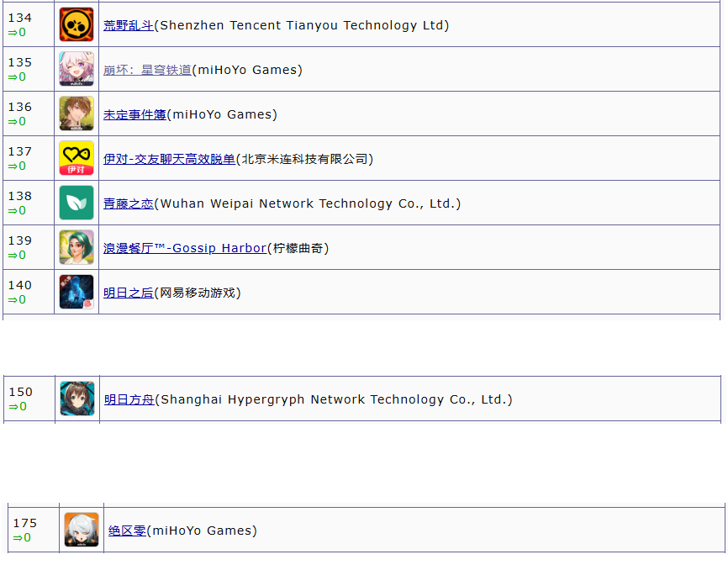Click publisher text 北京米连科技有限公司
The image size is (728, 565).
pos(304,159)
